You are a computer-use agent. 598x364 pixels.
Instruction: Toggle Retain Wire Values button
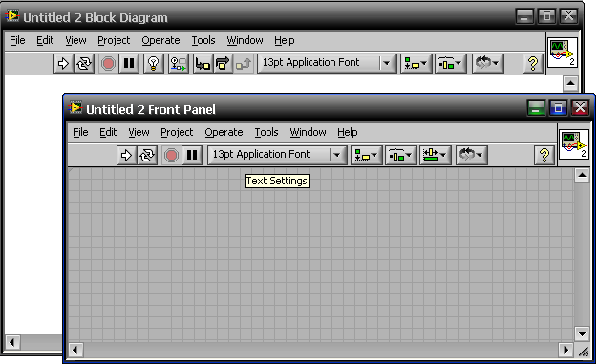click(178, 63)
